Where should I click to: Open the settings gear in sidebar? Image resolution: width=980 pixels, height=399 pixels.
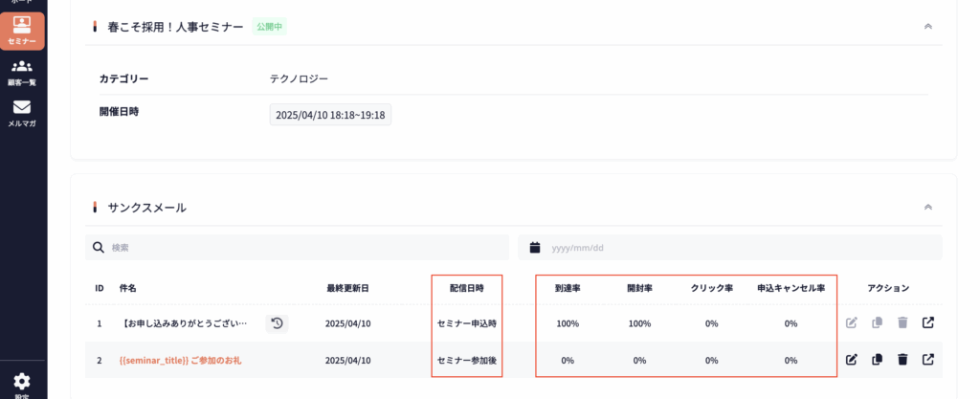click(22, 382)
